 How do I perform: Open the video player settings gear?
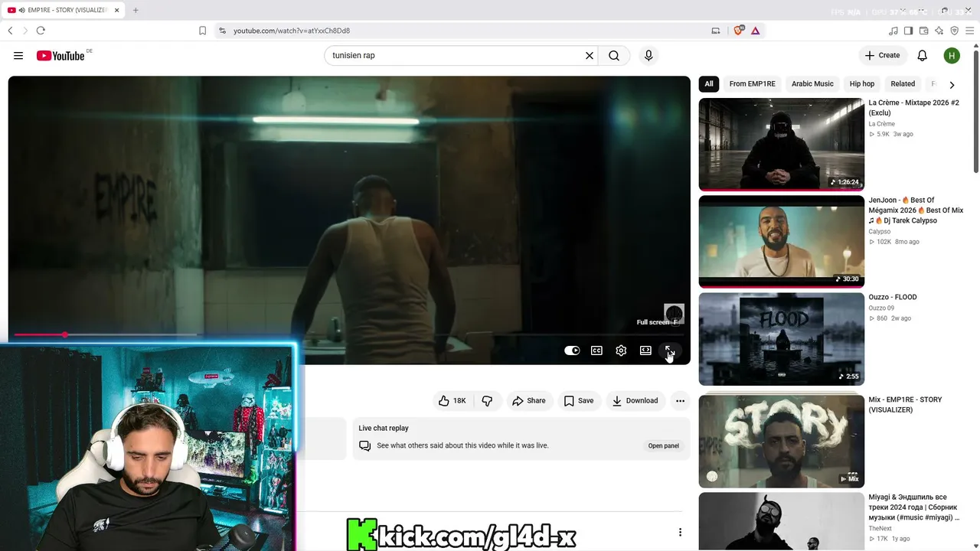tap(621, 350)
